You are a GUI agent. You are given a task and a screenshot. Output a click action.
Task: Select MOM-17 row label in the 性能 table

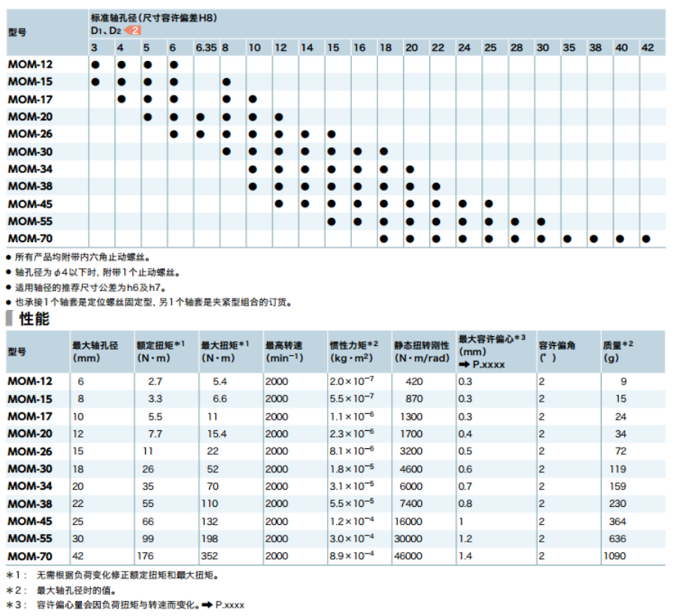pyautogui.click(x=30, y=417)
